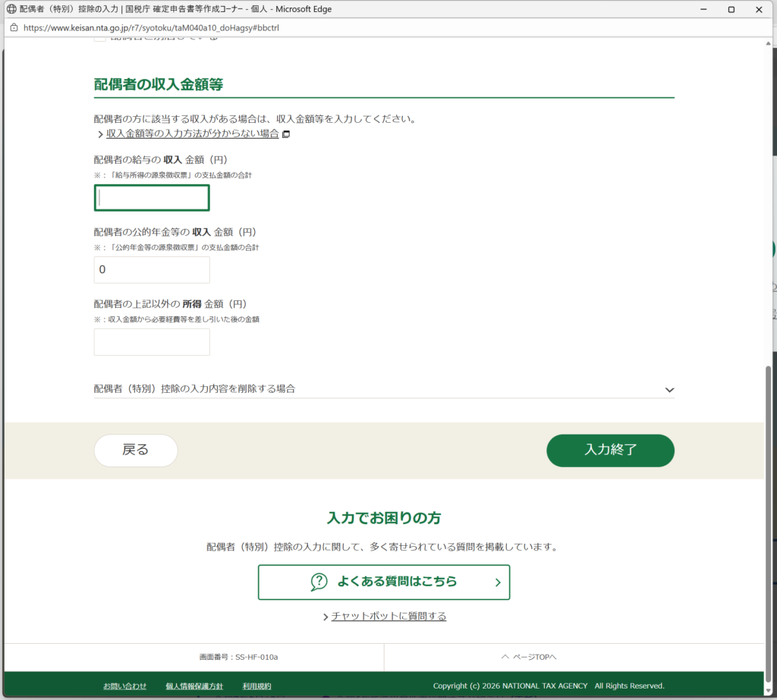The height and width of the screenshot is (700, 777).
Task: Toggle the partially visible checkbox at page top
Action: coord(99,39)
